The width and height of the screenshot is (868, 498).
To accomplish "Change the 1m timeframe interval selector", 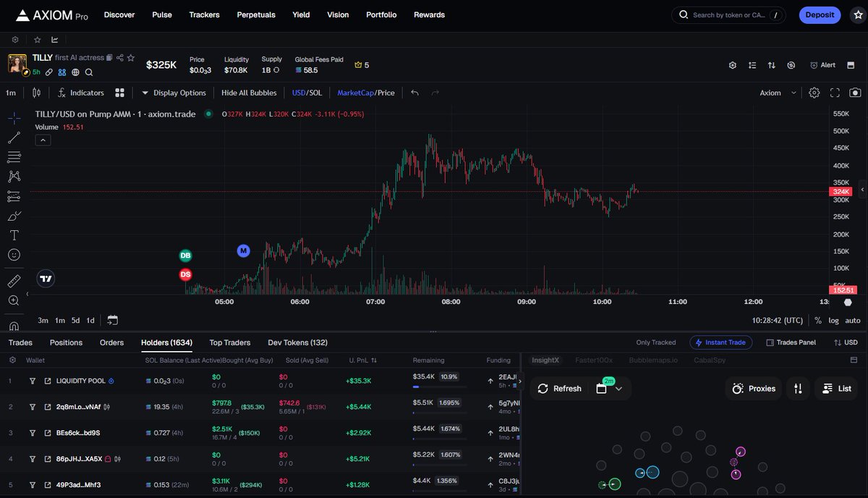I will coord(11,93).
